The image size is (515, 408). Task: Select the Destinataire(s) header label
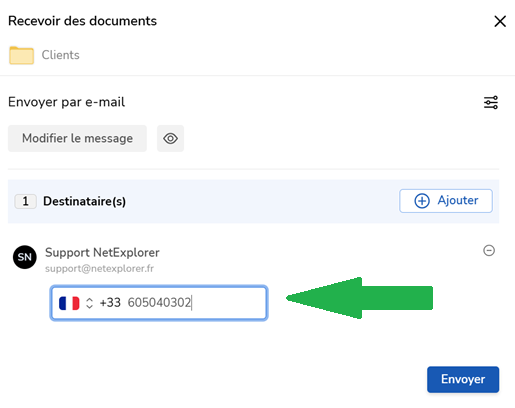click(85, 201)
